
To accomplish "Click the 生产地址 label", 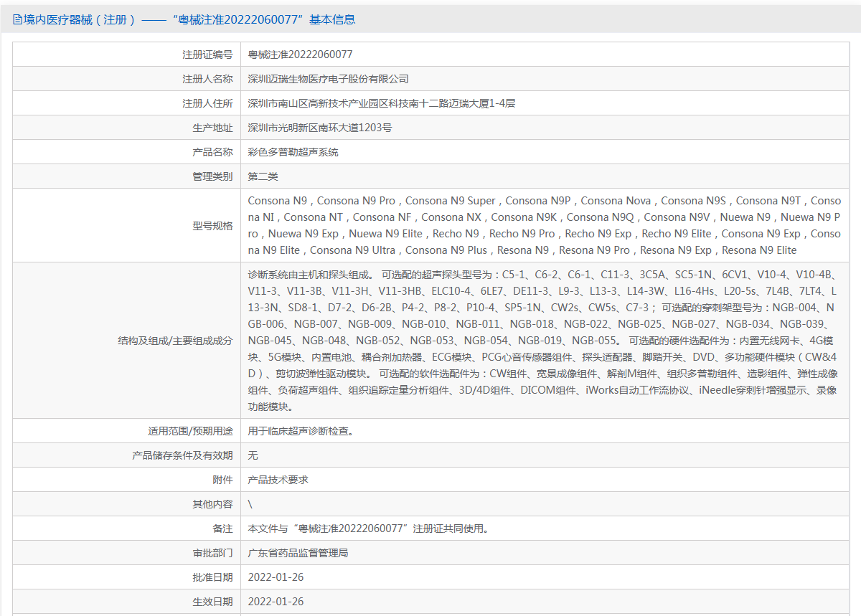I will point(212,128).
